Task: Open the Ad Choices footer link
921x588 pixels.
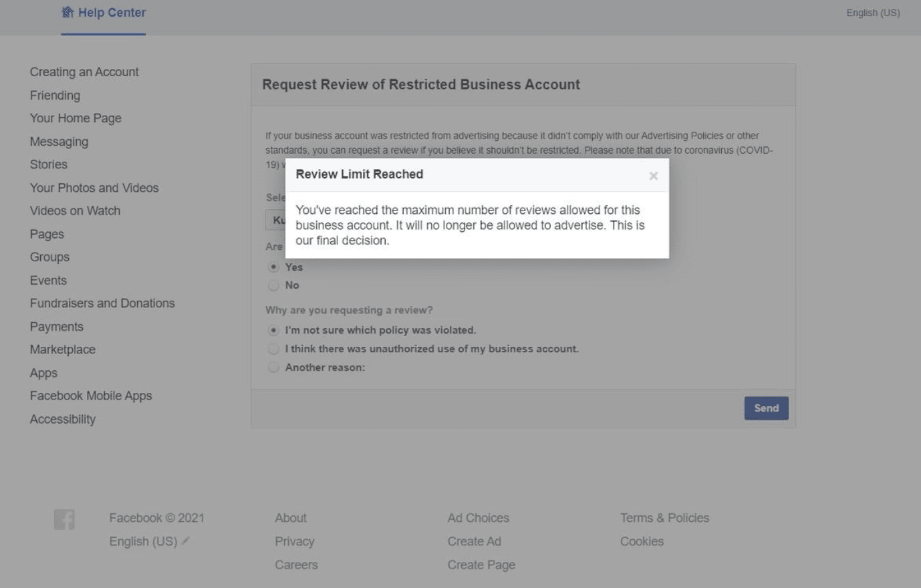Action: [x=479, y=518]
